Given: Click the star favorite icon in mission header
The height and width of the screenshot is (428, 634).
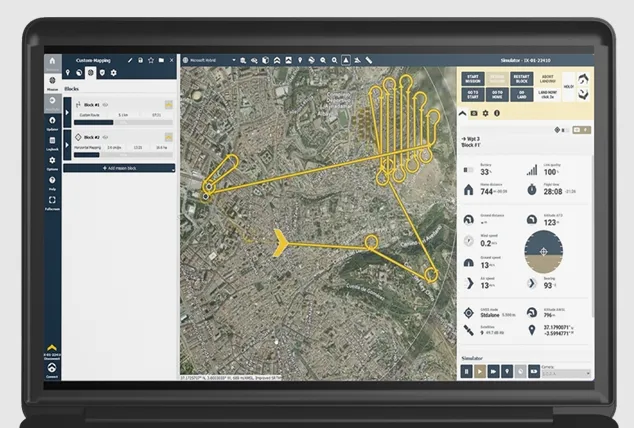Looking at the screenshot, I should [x=151, y=60].
